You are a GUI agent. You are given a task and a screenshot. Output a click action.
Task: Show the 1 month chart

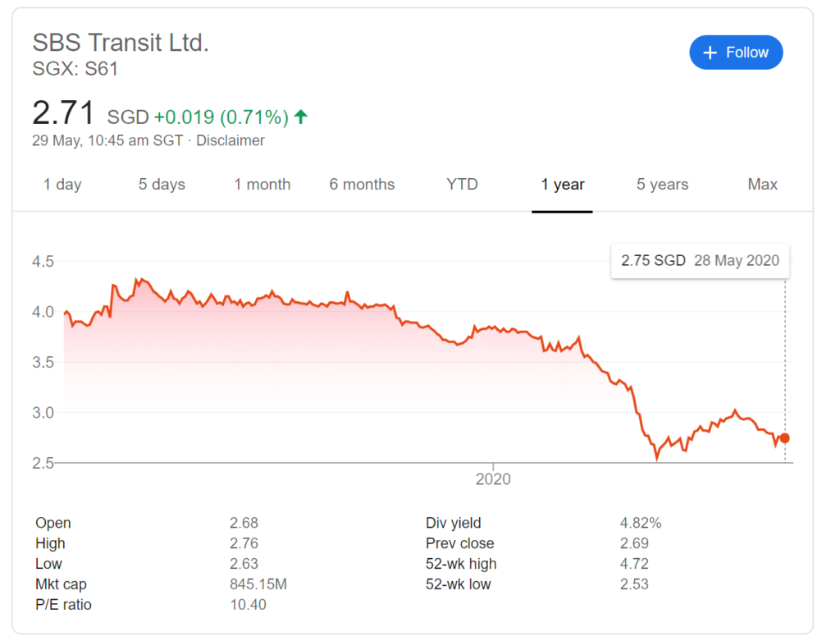262,185
